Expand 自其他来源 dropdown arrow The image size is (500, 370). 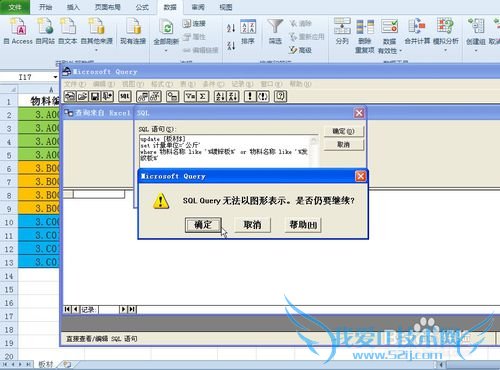[x=96, y=50]
